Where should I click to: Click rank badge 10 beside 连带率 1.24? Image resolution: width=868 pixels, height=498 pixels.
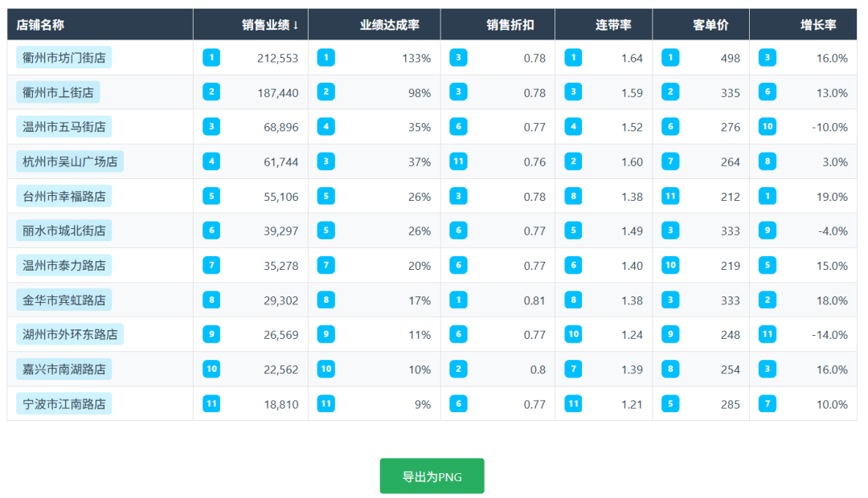(x=573, y=334)
